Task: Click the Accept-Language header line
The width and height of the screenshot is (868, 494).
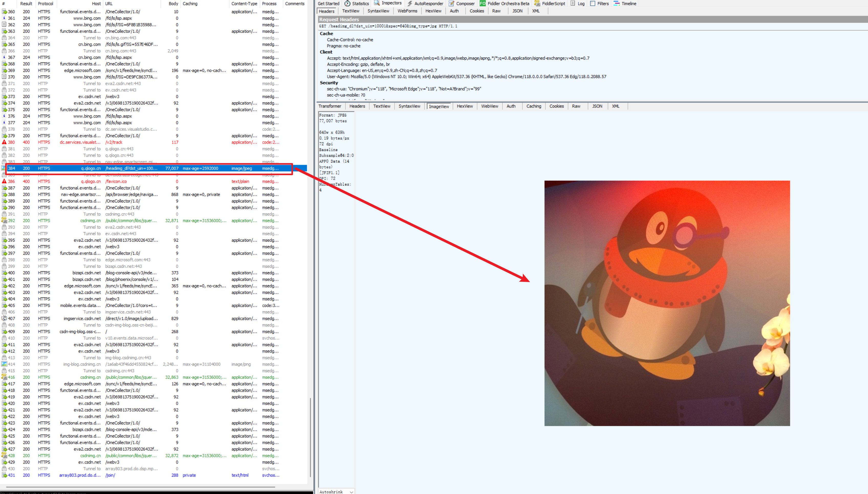Action: point(382,71)
